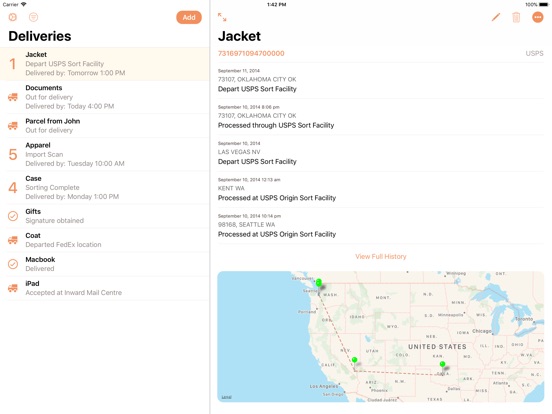552x414 pixels.
Task: Click the green map pin in Oklahoma
Action: click(x=443, y=364)
